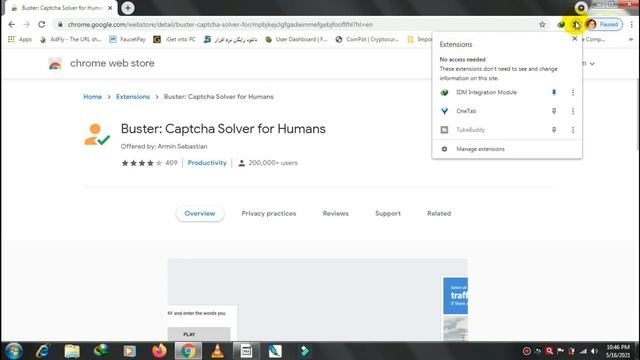Screen dimensions: 640x360
Task: Switch to the Reviews tab
Action: 336,213
